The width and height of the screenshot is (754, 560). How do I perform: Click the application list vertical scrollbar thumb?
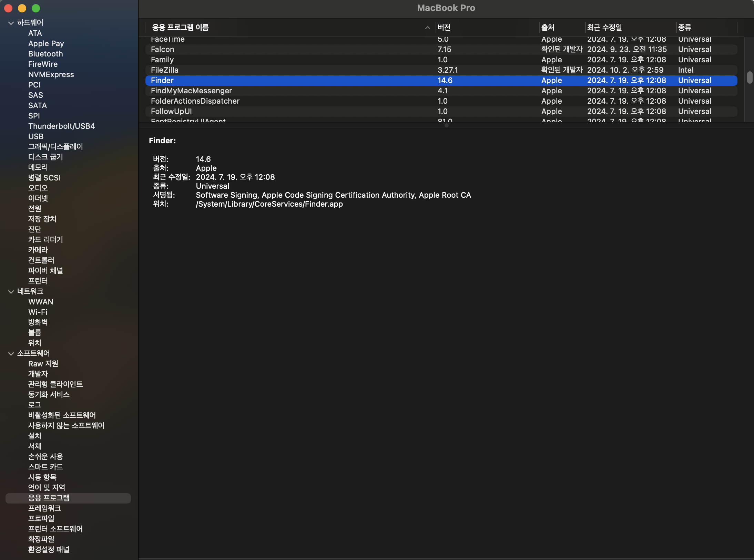750,77
